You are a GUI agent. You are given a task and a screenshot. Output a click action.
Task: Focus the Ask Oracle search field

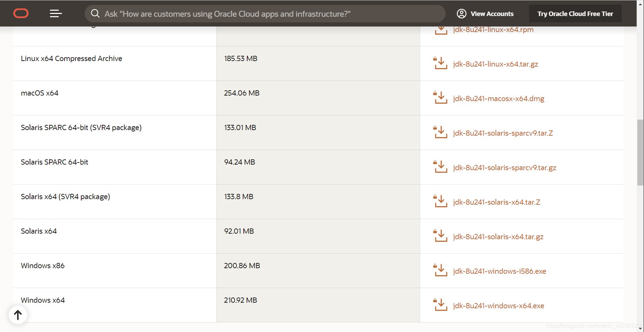pyautogui.click(x=265, y=14)
